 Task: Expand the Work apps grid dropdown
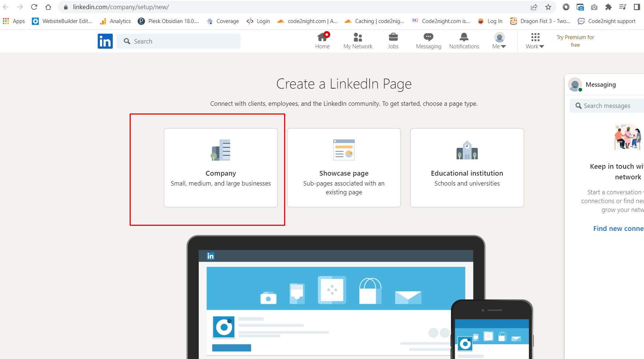535,41
